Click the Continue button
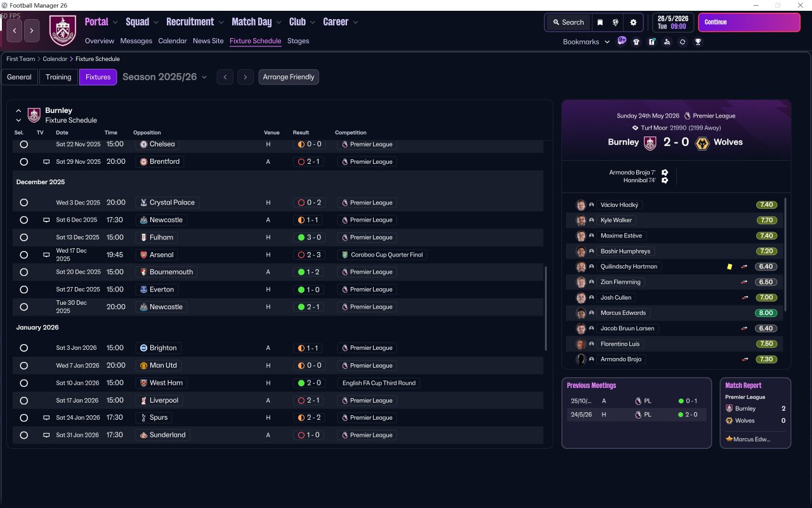The image size is (812, 508). (749, 22)
